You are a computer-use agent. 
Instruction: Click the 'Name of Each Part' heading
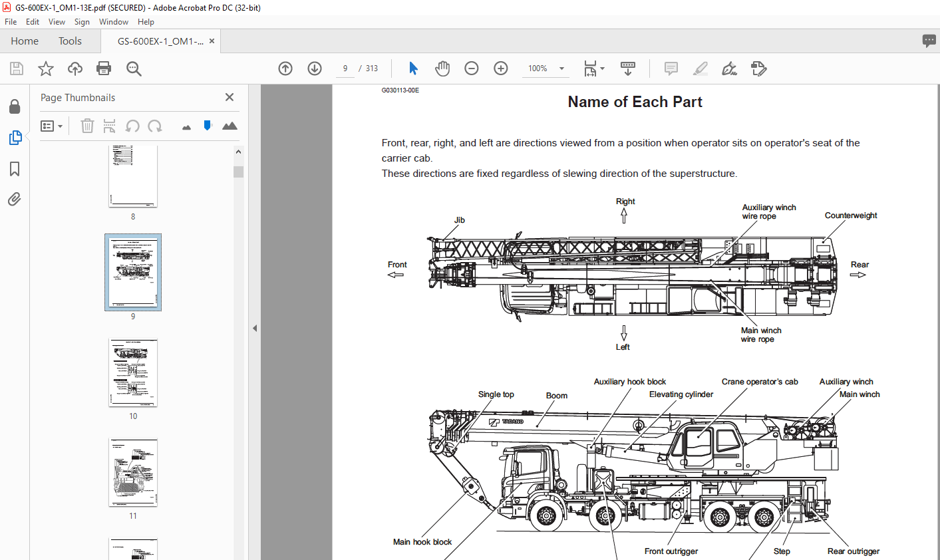click(635, 102)
